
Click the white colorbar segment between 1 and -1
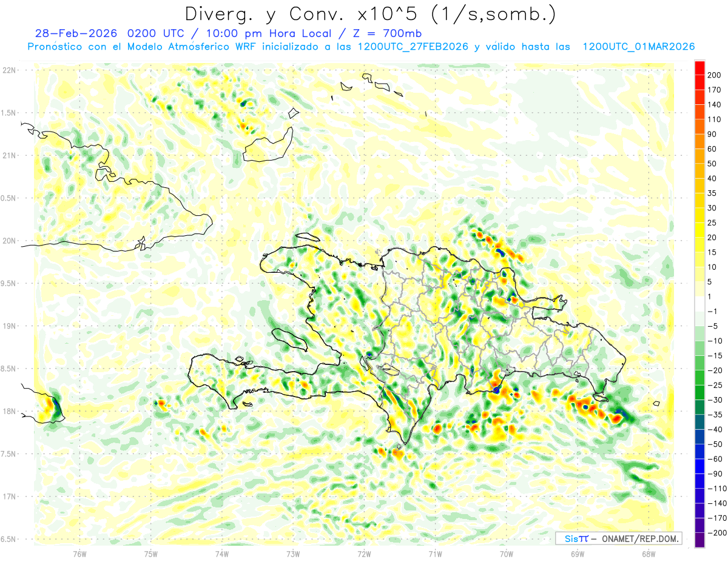click(x=699, y=304)
